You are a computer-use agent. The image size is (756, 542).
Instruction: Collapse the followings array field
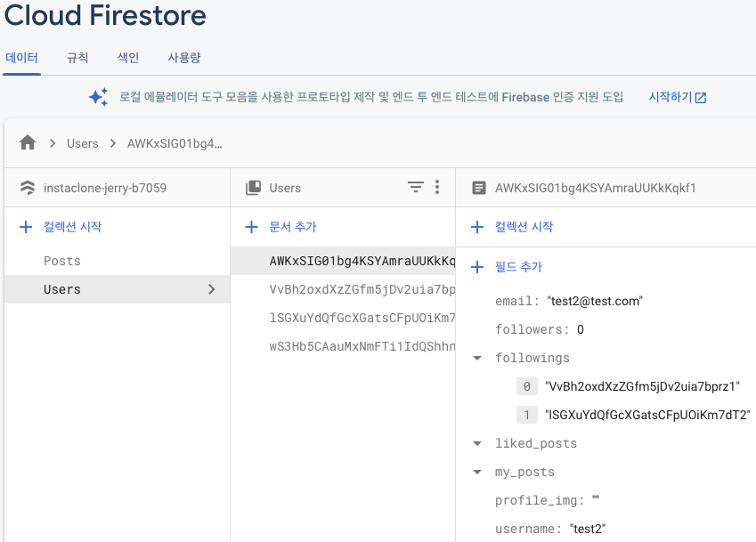click(x=477, y=358)
